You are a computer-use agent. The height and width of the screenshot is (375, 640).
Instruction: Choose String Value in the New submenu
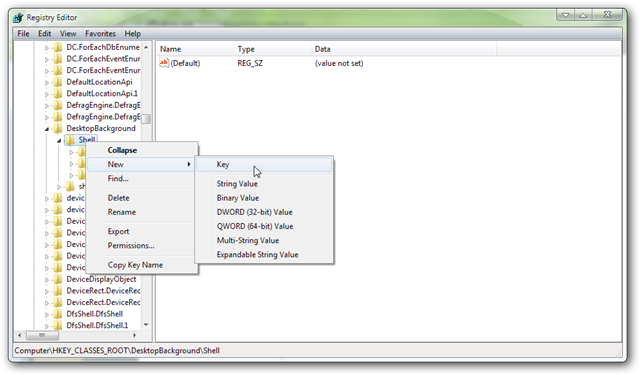264,184
